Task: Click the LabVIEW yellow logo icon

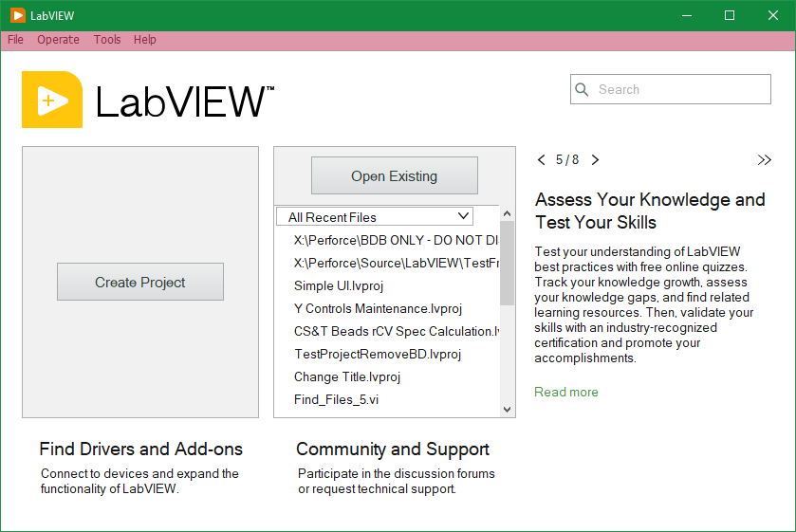Action: pyautogui.click(x=52, y=100)
